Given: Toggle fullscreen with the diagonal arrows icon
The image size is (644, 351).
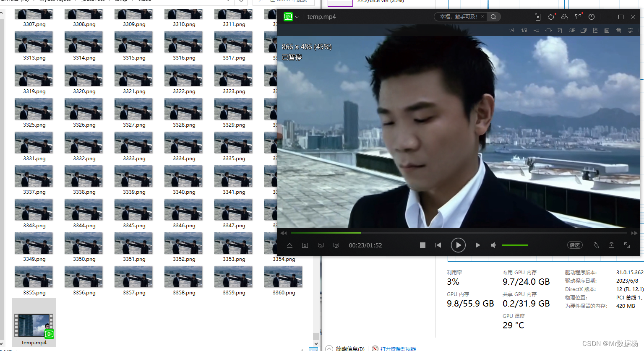Looking at the screenshot, I should point(627,245).
